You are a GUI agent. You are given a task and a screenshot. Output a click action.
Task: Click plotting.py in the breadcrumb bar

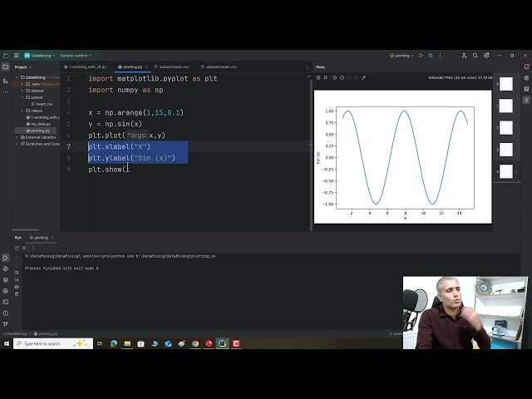click(46, 334)
